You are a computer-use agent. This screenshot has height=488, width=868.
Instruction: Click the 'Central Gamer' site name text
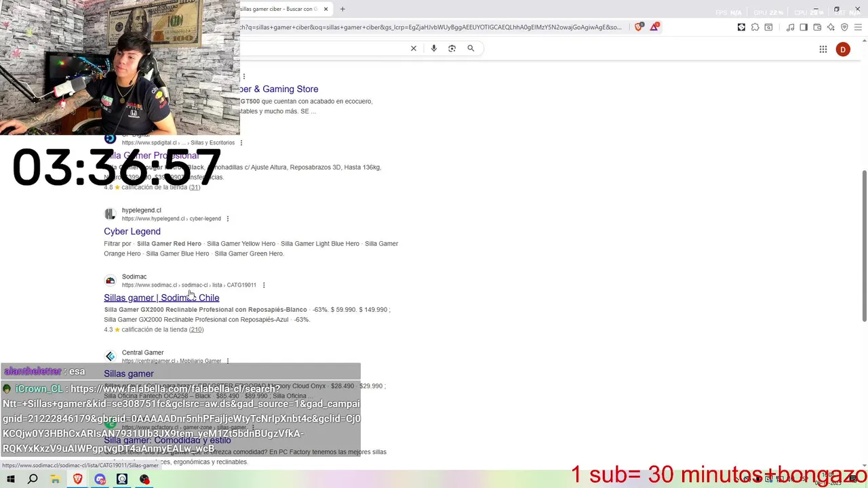[x=143, y=352]
